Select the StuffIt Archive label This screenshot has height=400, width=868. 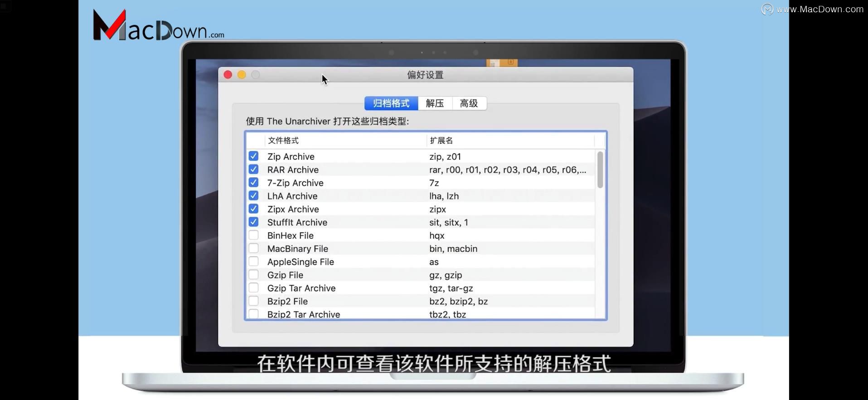297,222
